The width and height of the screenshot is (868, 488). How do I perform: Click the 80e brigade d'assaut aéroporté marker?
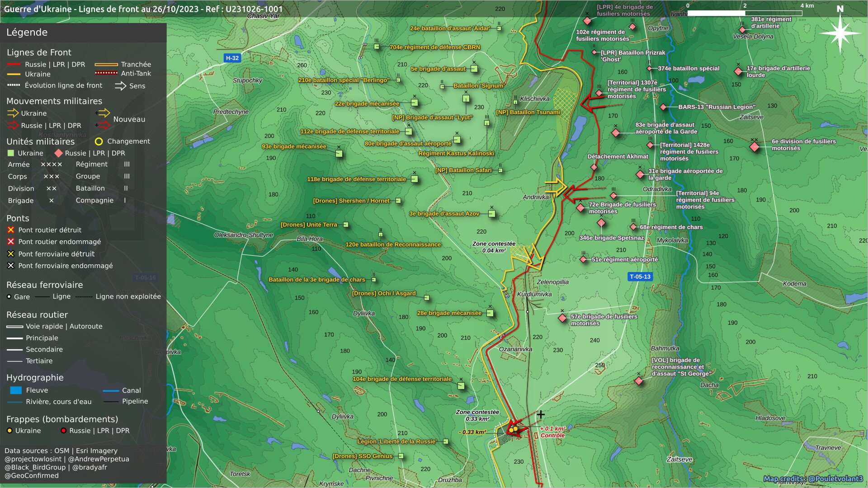point(457,140)
